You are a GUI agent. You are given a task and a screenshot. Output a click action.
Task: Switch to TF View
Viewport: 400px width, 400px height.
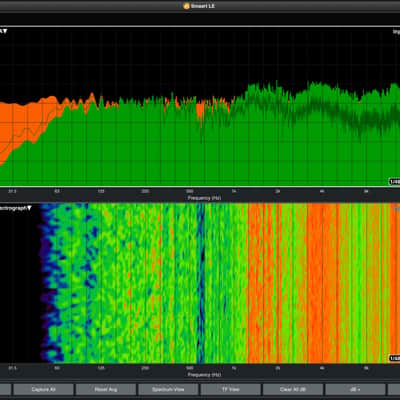click(x=231, y=389)
